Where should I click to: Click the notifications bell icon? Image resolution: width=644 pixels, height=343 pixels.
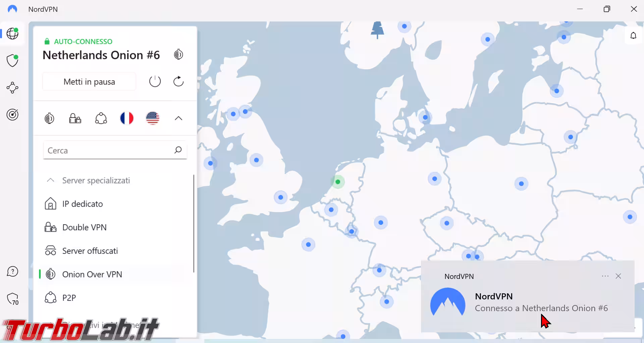click(x=633, y=36)
